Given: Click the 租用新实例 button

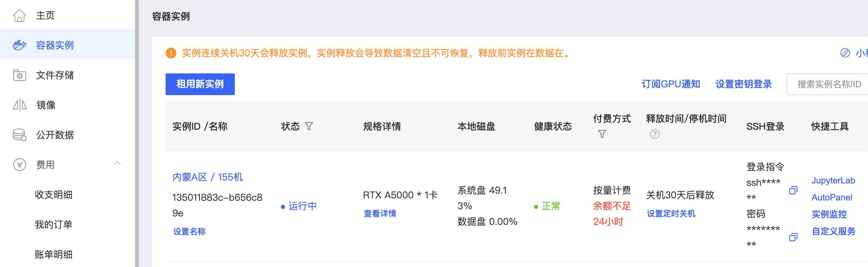Looking at the screenshot, I should click(200, 84).
